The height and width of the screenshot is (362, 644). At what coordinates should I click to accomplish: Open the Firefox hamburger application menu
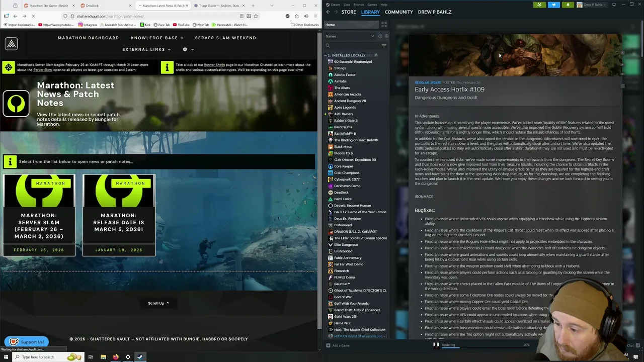click(315, 16)
